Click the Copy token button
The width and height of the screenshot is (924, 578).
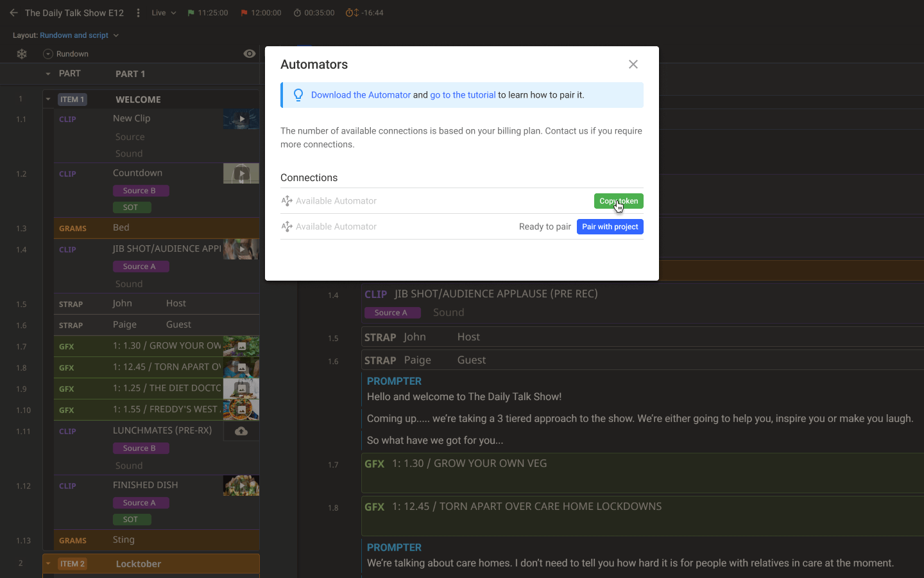(619, 201)
